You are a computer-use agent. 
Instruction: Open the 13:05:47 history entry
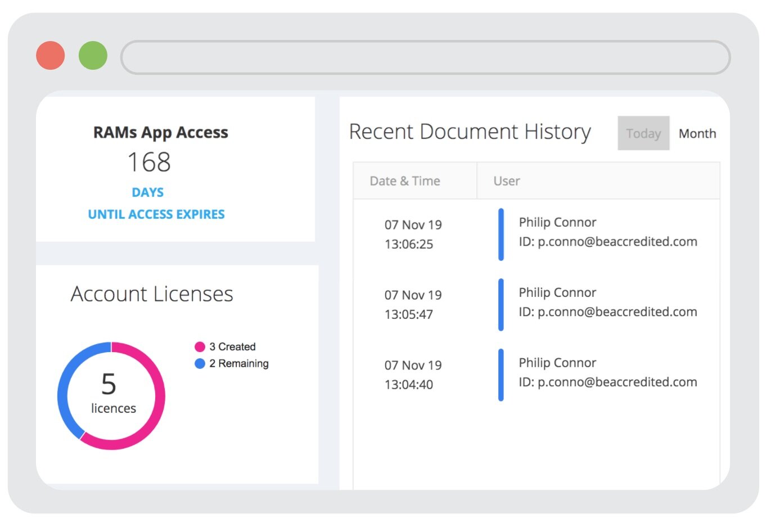click(536, 305)
